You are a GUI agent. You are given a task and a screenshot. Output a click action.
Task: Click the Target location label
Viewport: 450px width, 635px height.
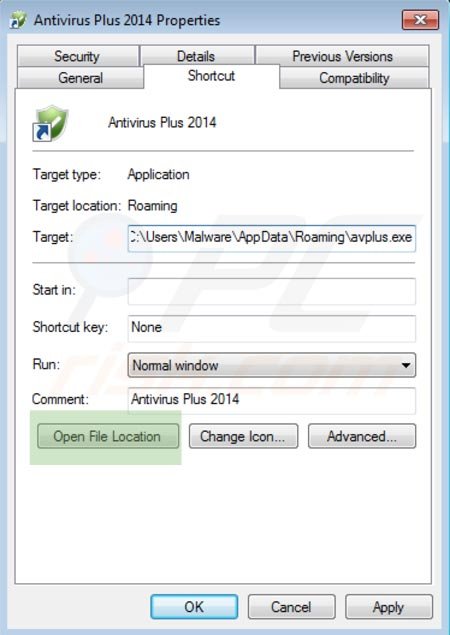[x=77, y=206]
